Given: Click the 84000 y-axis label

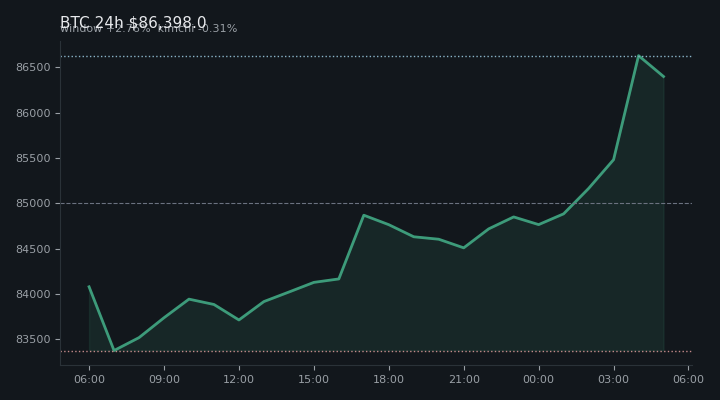Looking at the screenshot, I should 33,294.
